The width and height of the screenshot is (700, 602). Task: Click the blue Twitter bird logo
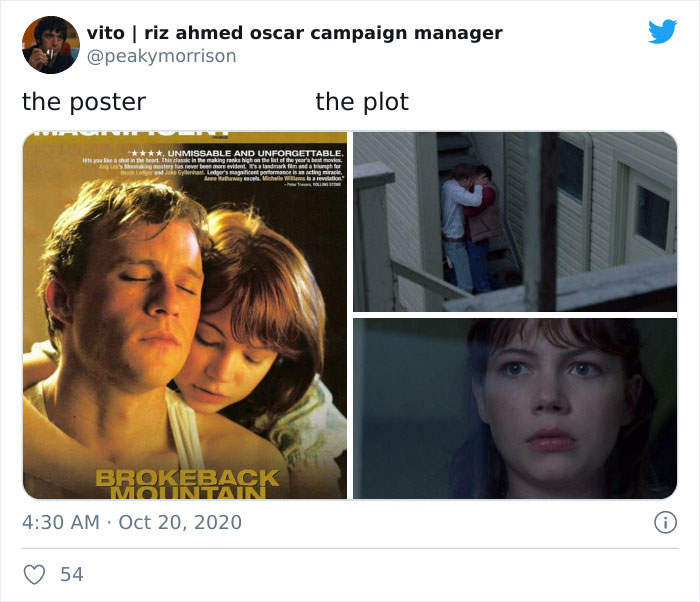pos(662,31)
